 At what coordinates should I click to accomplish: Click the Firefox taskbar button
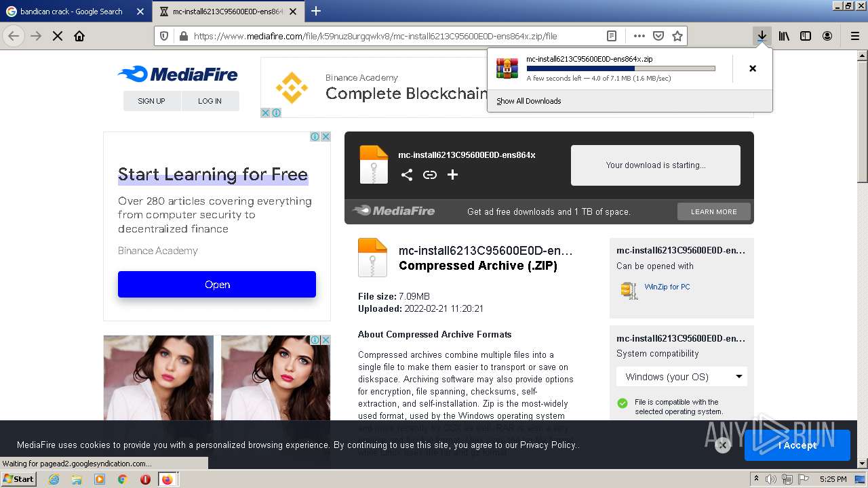pyautogui.click(x=167, y=479)
